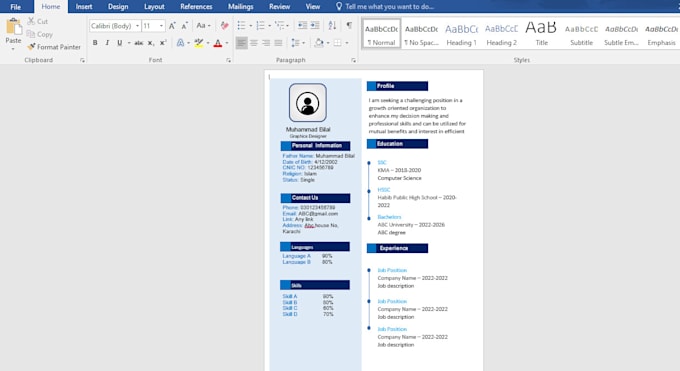Switch to the Layout tab

(154, 7)
